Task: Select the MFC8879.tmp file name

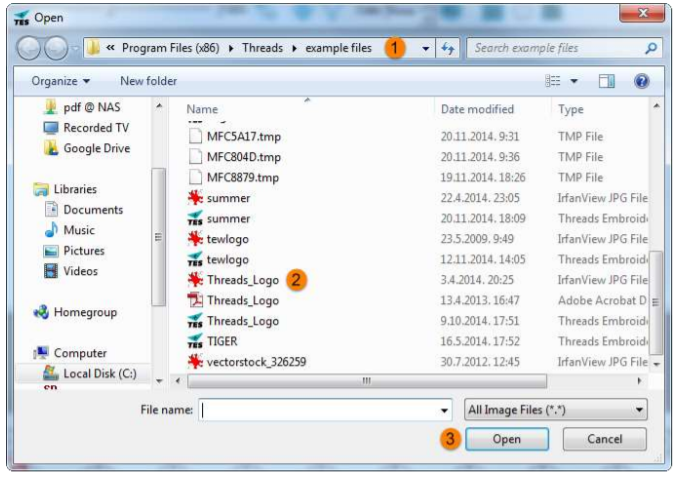Action: coord(243,178)
